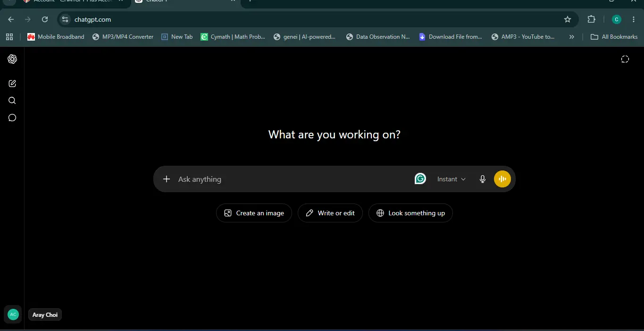
Task: Open the Cymath Math Prob bookmark
Action: (233, 36)
